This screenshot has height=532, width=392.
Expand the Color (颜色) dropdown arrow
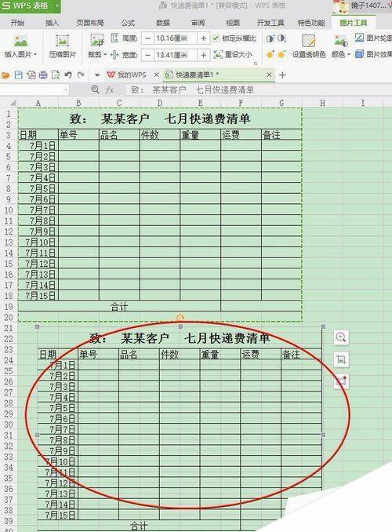348,55
